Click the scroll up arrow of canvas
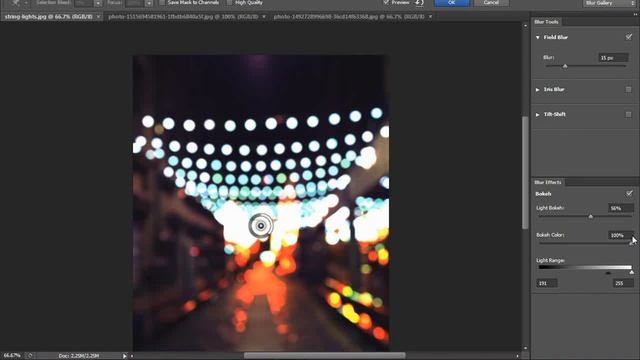The image size is (640, 360). click(x=525, y=25)
